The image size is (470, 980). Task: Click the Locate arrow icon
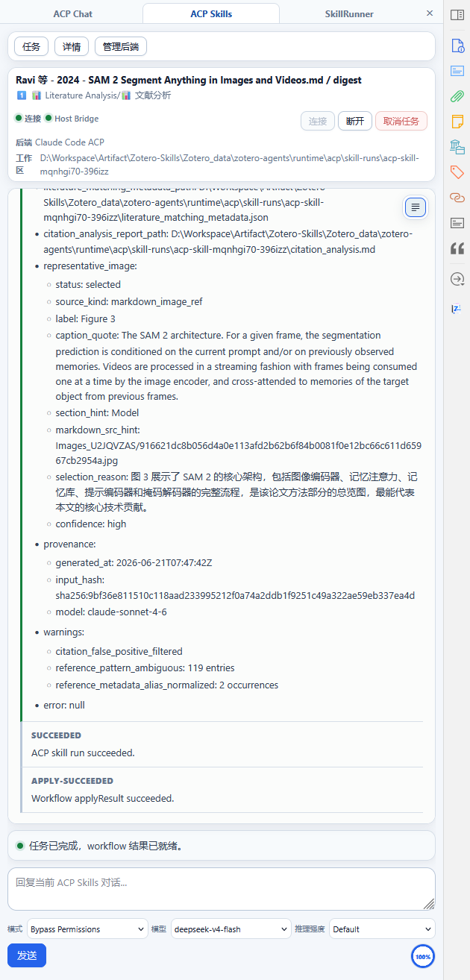pos(457,279)
